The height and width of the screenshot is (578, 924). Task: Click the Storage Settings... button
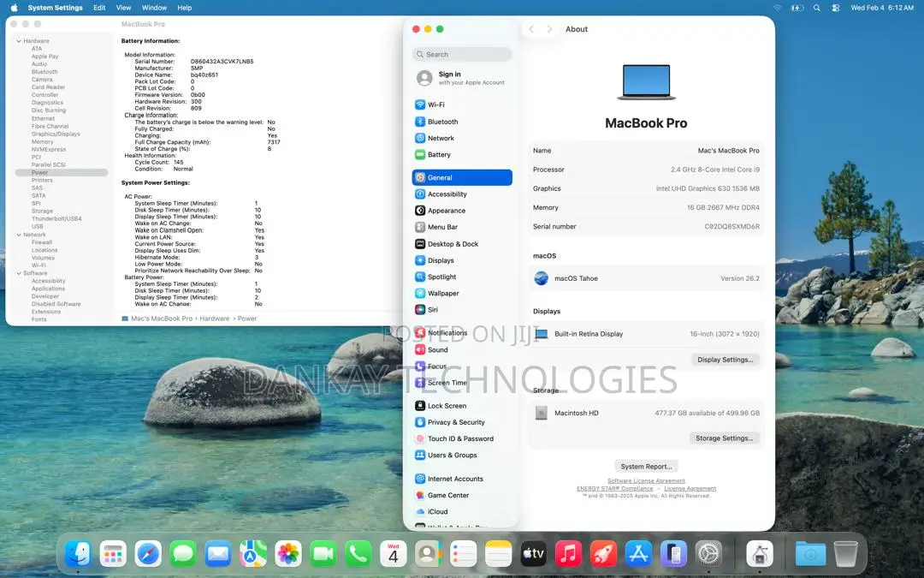pyautogui.click(x=725, y=438)
